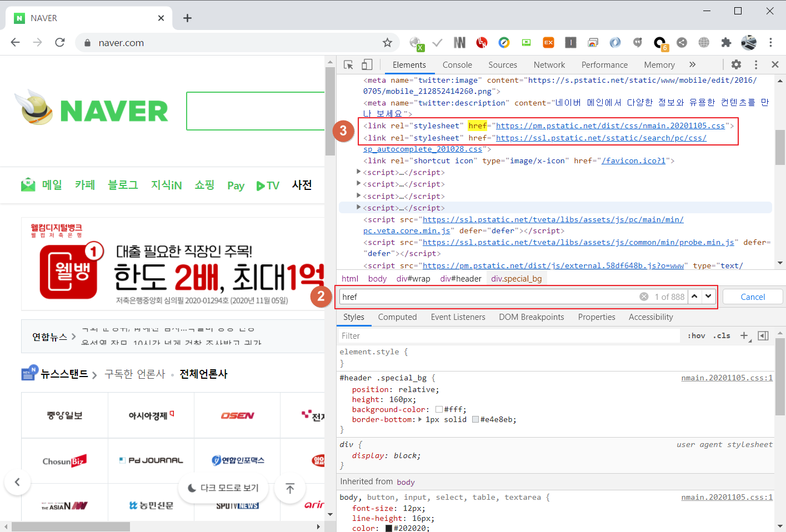Open the 아시아경제 press tile
The width and height of the screenshot is (786, 532).
click(x=151, y=415)
